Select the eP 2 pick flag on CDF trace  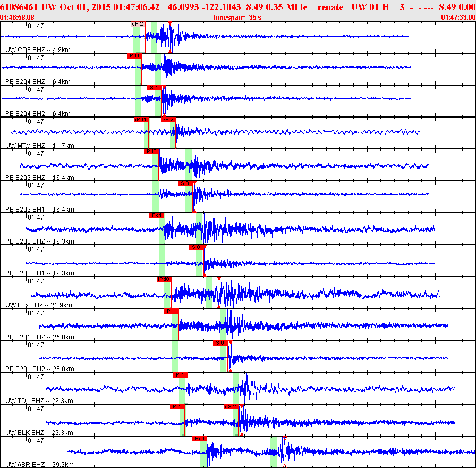pos(138,24)
